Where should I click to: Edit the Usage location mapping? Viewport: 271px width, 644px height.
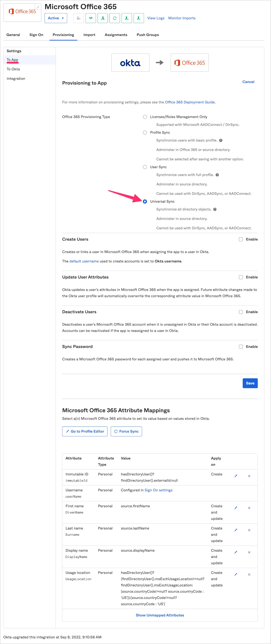[236, 574]
